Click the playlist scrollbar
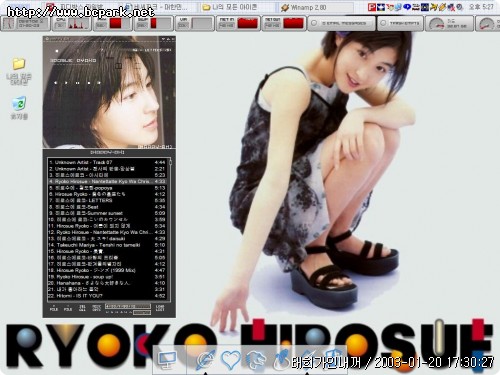The height and width of the screenshot is (375, 500). [170, 230]
